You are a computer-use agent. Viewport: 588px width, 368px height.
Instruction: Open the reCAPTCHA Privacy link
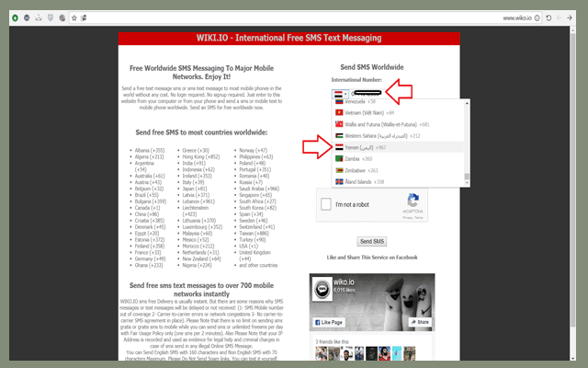(x=408, y=217)
